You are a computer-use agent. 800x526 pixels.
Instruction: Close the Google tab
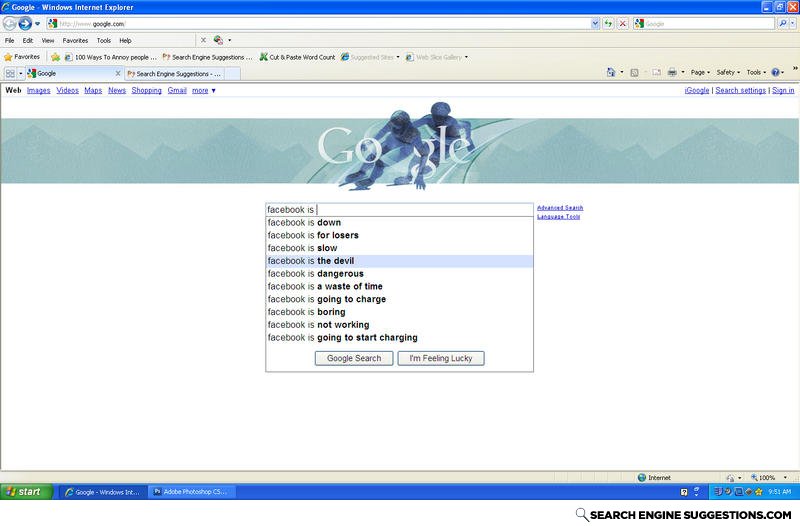tap(118, 73)
